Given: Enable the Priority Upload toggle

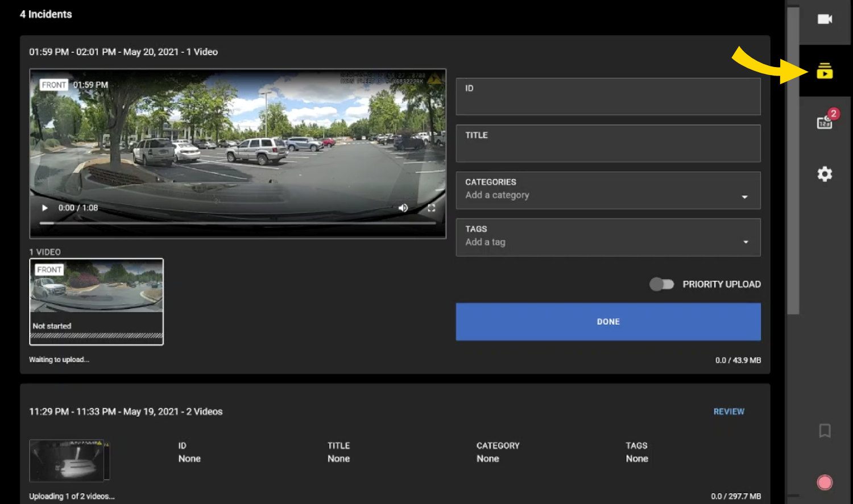Looking at the screenshot, I should tap(661, 284).
